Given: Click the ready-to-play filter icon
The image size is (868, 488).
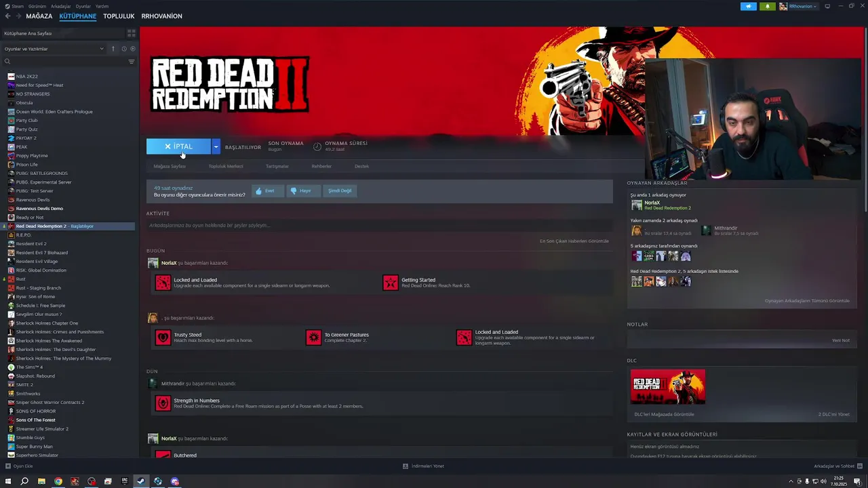Looking at the screenshot, I should point(132,49).
